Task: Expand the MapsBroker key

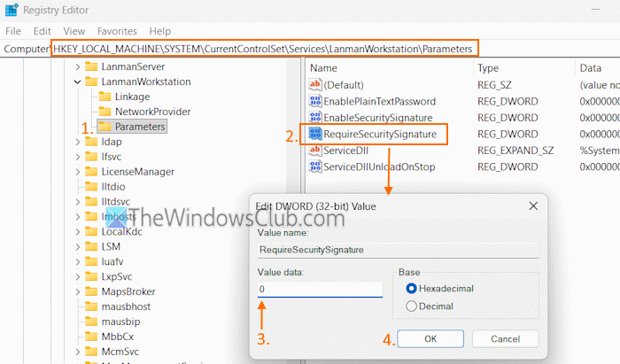Action: (78, 291)
